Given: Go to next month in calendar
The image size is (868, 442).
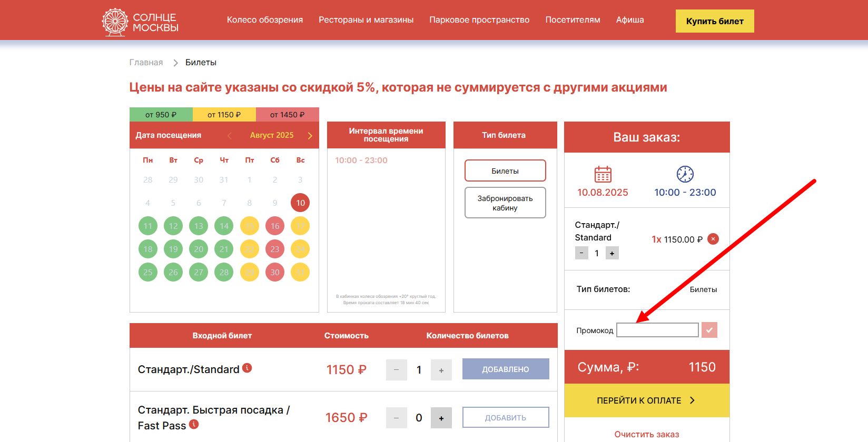Looking at the screenshot, I should point(310,136).
